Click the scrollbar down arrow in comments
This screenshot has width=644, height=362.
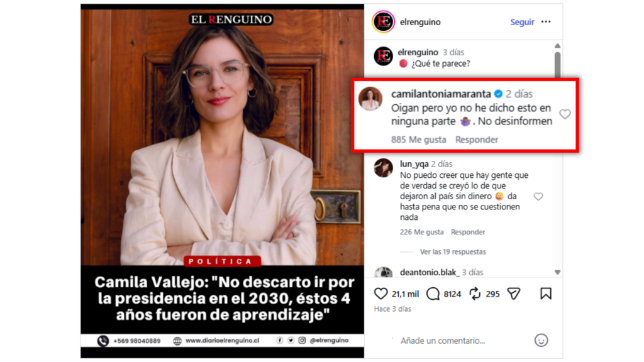point(557,272)
